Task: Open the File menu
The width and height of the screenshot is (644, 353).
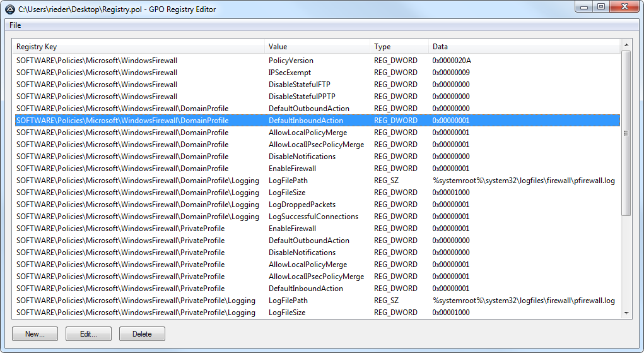Action: tap(15, 25)
